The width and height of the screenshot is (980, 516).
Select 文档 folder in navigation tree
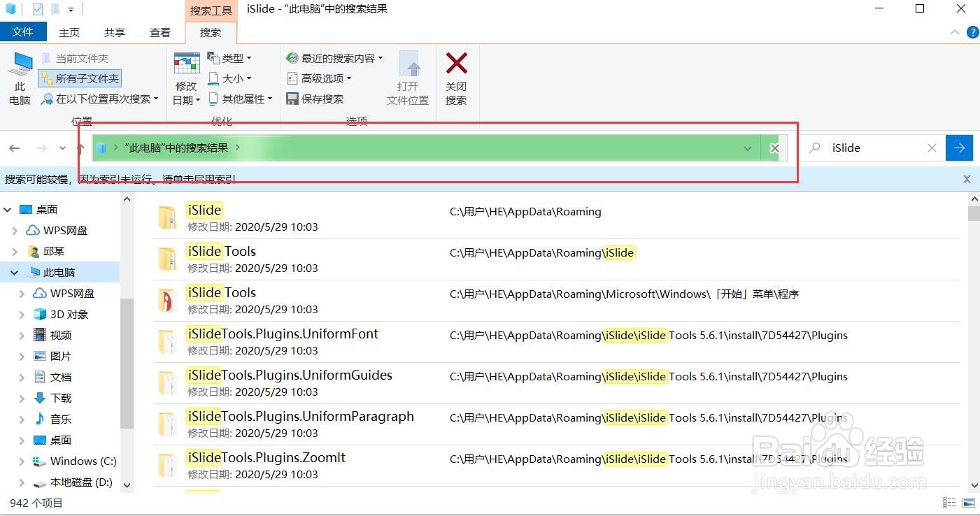coord(52,378)
